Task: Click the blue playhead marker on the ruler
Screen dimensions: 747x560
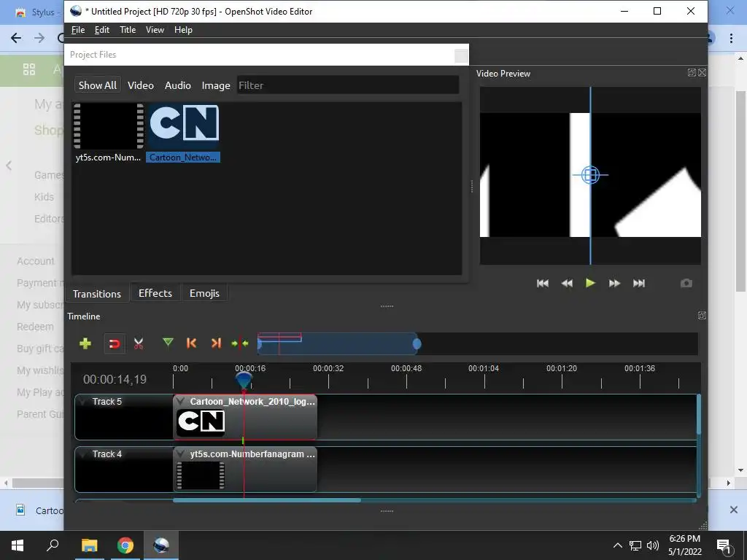Action: click(x=244, y=381)
